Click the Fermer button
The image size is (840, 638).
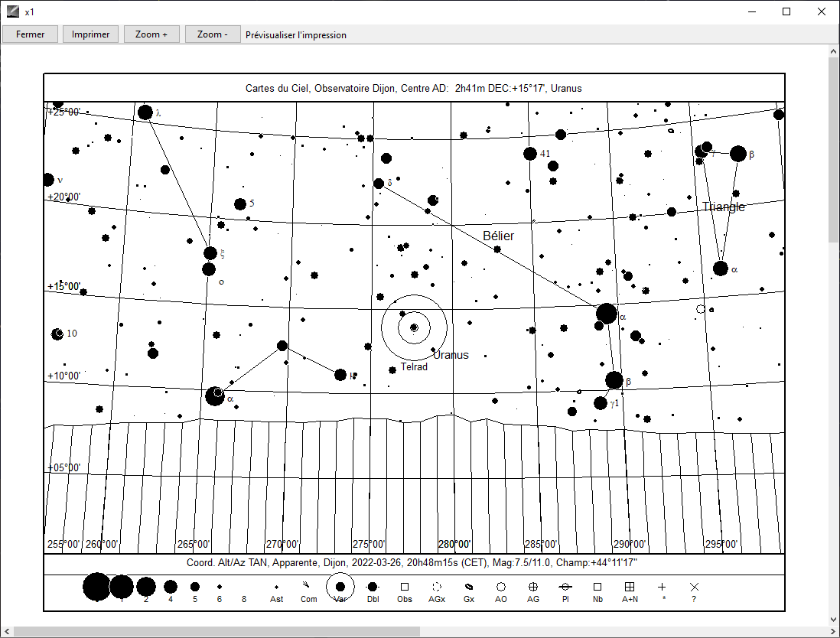[31, 34]
